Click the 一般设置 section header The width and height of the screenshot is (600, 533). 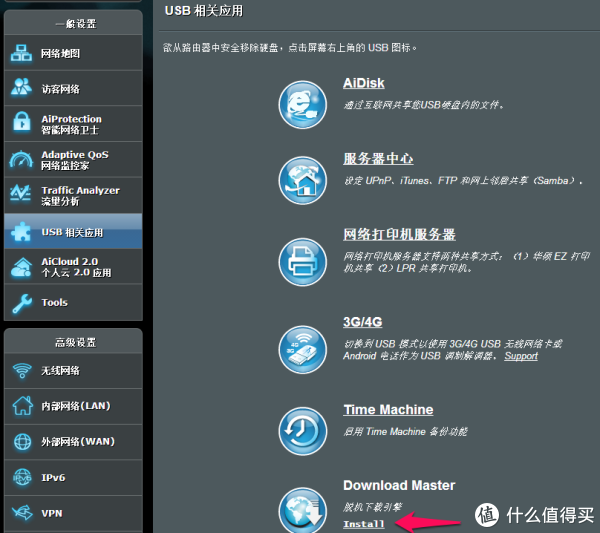76,24
